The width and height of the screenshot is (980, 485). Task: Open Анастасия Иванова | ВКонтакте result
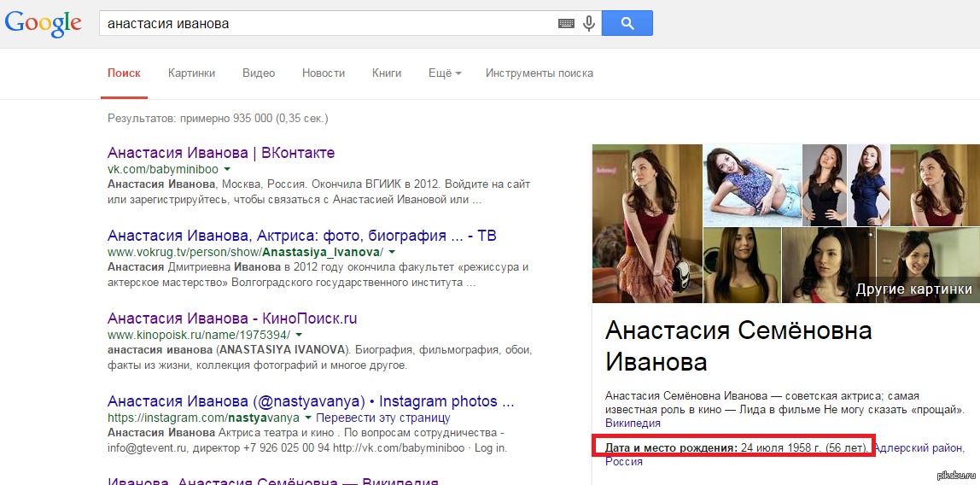click(221, 153)
